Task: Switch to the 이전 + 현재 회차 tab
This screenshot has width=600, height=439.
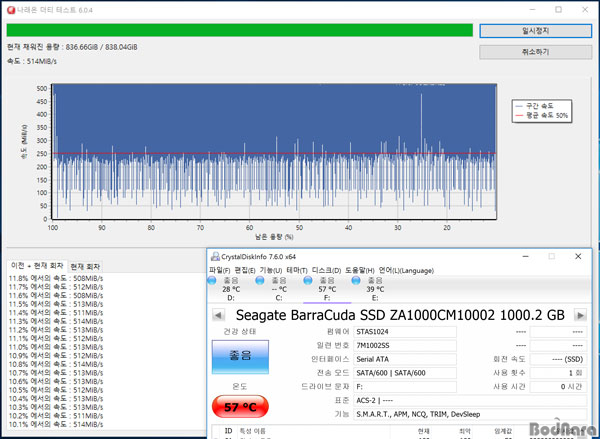Action: coord(37,266)
